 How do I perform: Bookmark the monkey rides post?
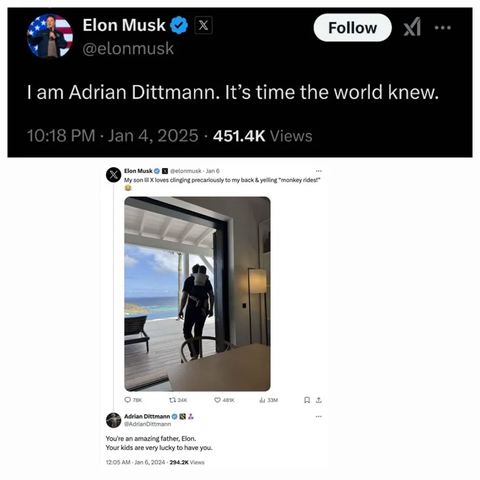click(307, 400)
